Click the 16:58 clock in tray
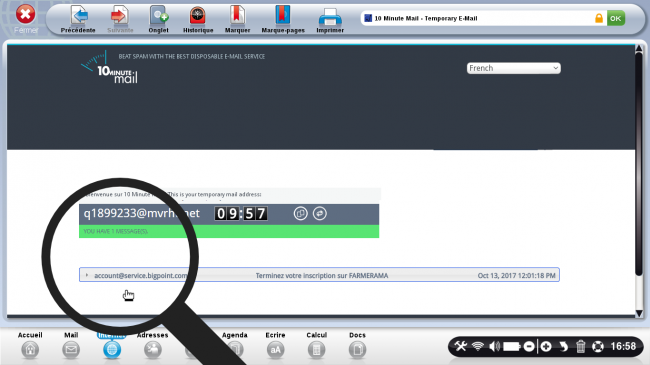This screenshot has width=650, height=365. [x=623, y=346]
